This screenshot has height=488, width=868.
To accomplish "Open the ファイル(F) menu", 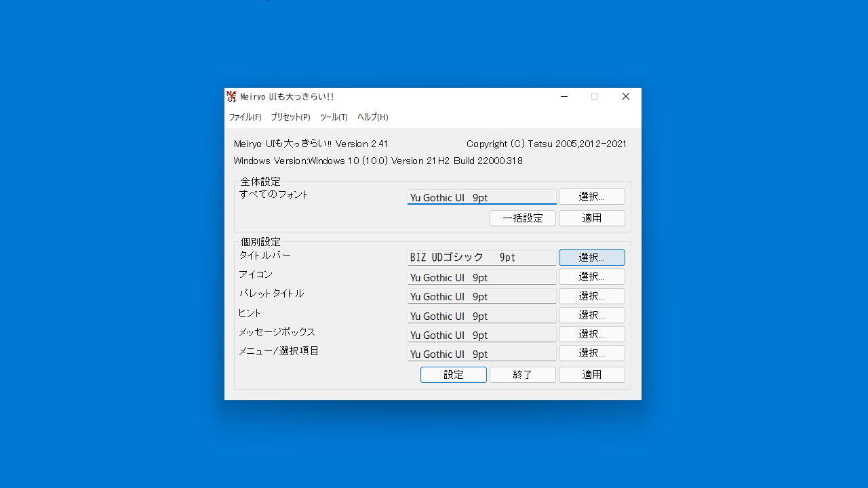I will (245, 117).
